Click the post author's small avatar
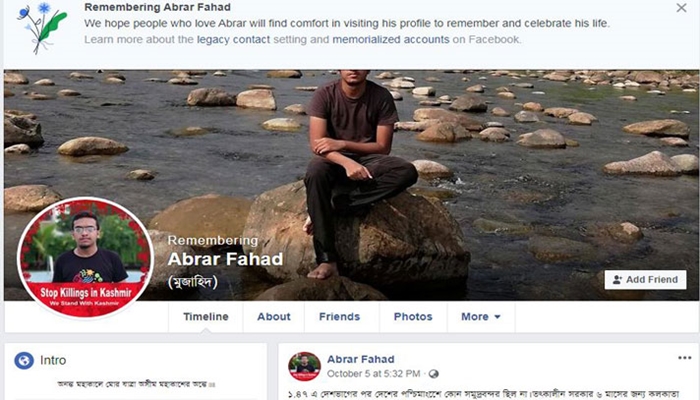 tap(304, 366)
